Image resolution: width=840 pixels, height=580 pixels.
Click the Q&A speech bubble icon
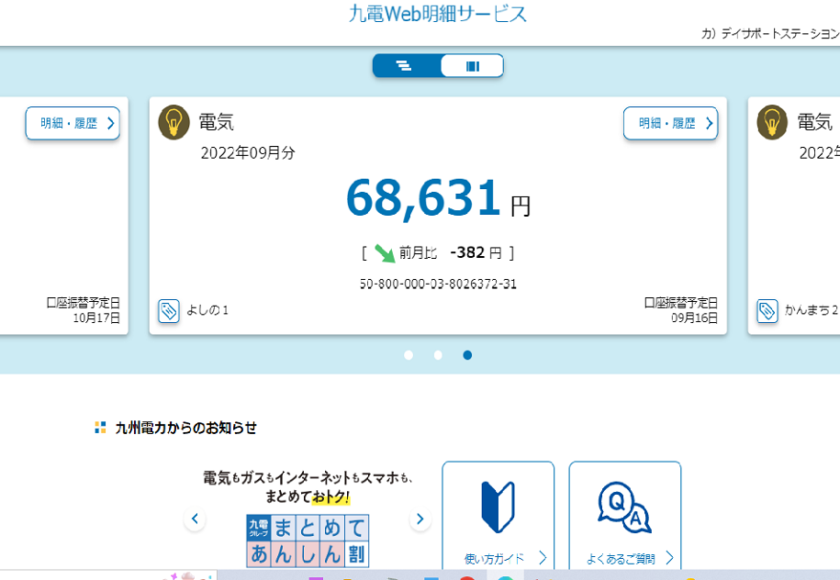click(624, 507)
